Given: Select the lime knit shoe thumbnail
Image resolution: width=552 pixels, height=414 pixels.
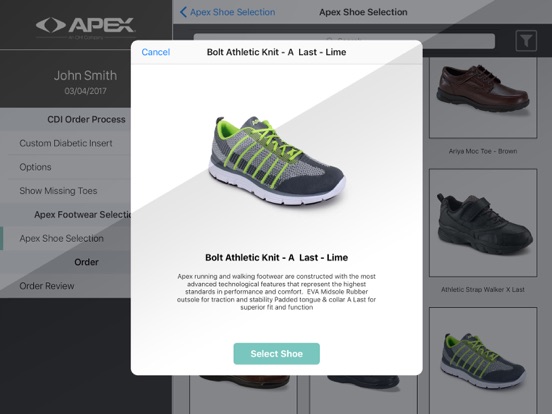Looking at the screenshot, I should pyautogui.click(x=483, y=360).
